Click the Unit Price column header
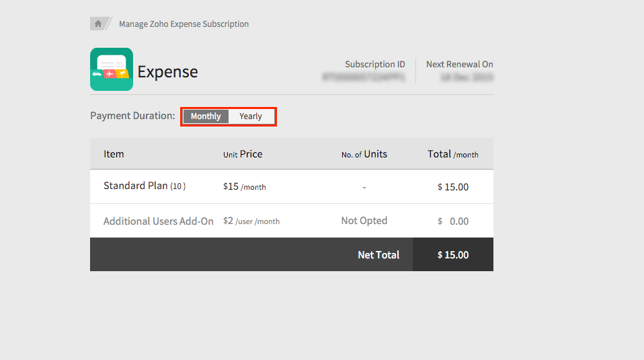The width and height of the screenshot is (644, 360). coord(243,154)
